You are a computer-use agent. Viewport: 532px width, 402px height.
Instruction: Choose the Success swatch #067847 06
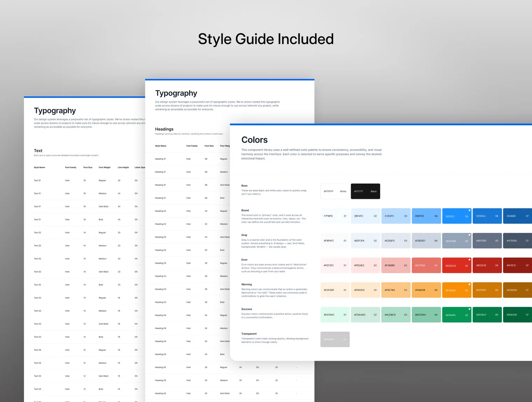tap(487, 315)
